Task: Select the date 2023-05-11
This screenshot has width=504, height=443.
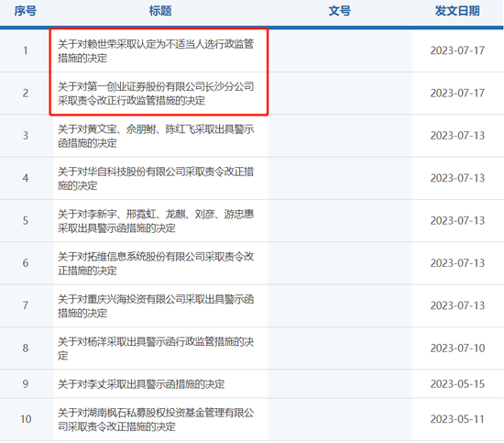Action: click(457, 419)
